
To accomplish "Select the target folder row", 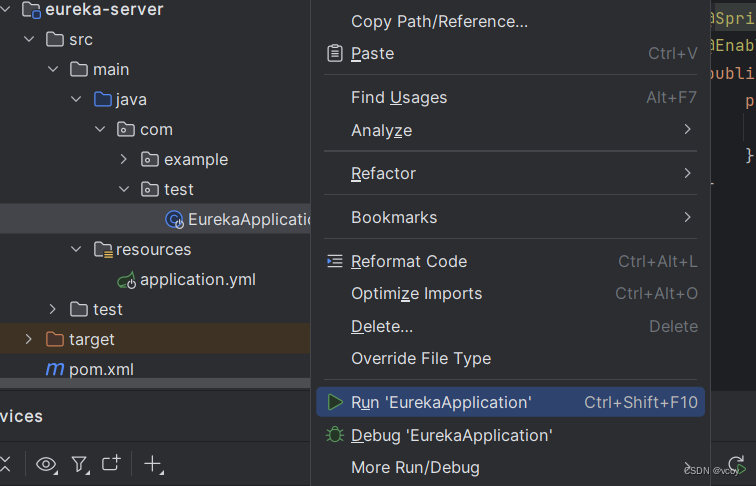I will tap(155, 339).
